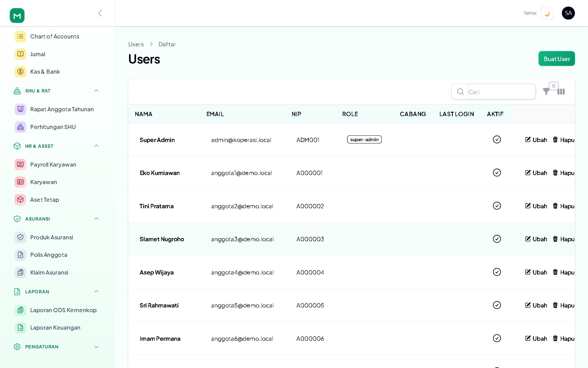Click the Jurnal book icon

[x=20, y=54]
